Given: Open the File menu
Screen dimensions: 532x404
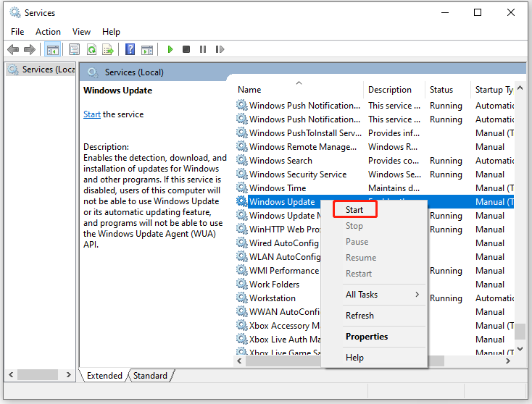Looking at the screenshot, I should pos(17,32).
